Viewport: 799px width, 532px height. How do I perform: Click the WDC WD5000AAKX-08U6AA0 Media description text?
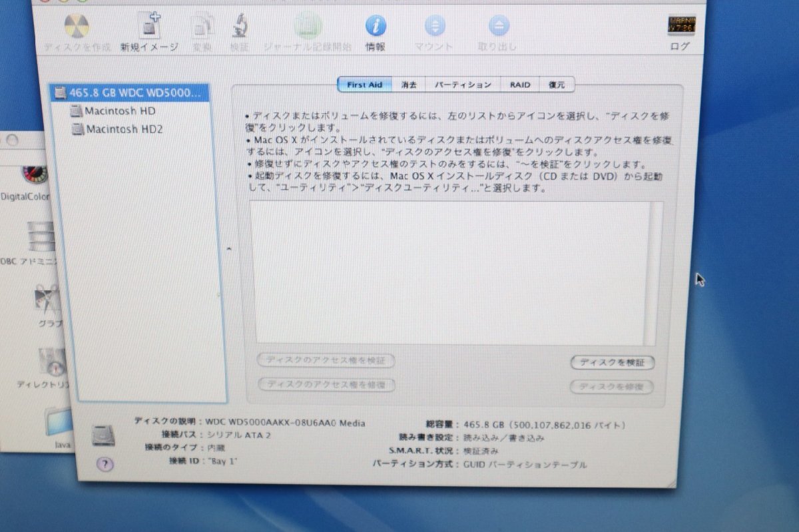286,423
